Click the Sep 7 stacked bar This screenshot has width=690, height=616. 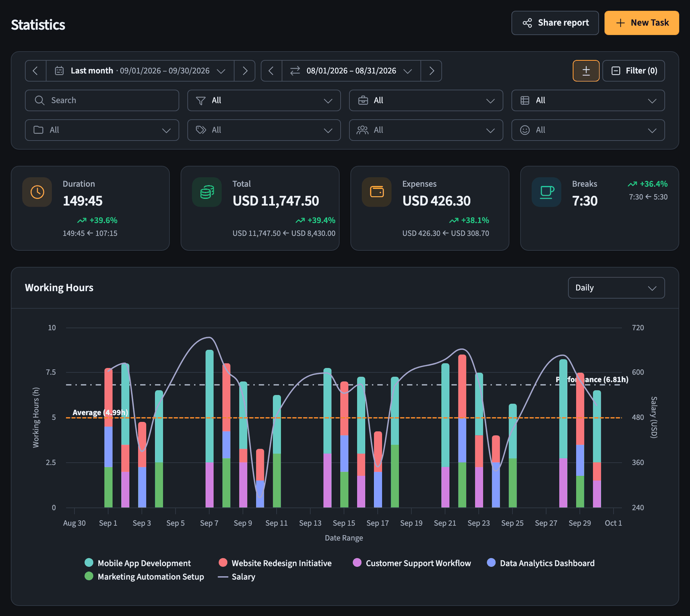click(x=210, y=429)
